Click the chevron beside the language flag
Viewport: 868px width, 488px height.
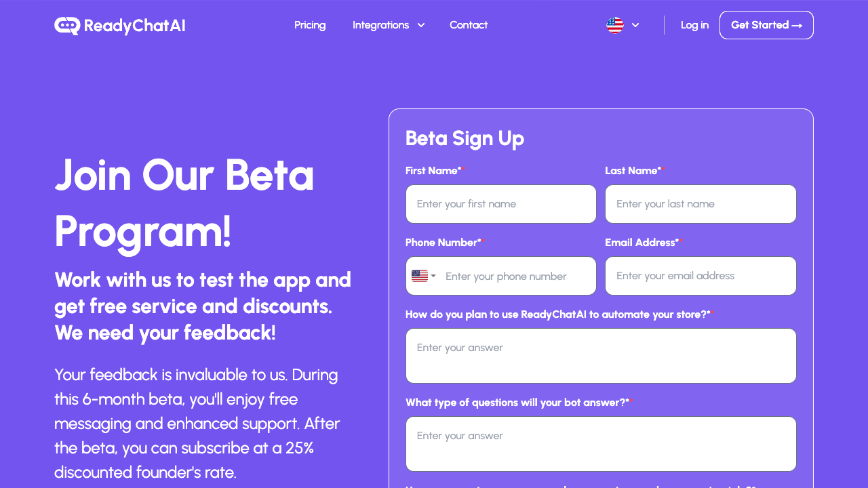point(635,25)
